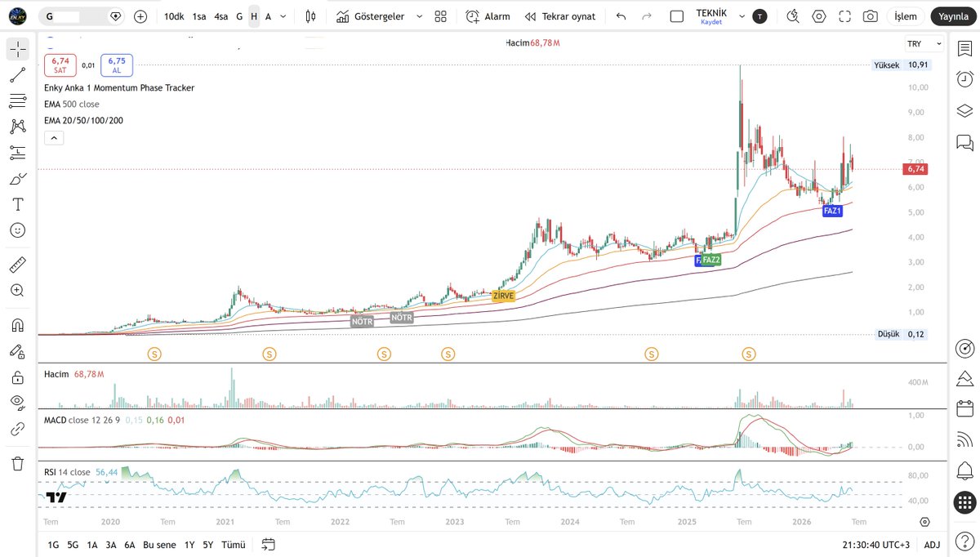This screenshot has width=980, height=557.
Task: Click the FAZ1 label on the chart
Action: coord(832,211)
